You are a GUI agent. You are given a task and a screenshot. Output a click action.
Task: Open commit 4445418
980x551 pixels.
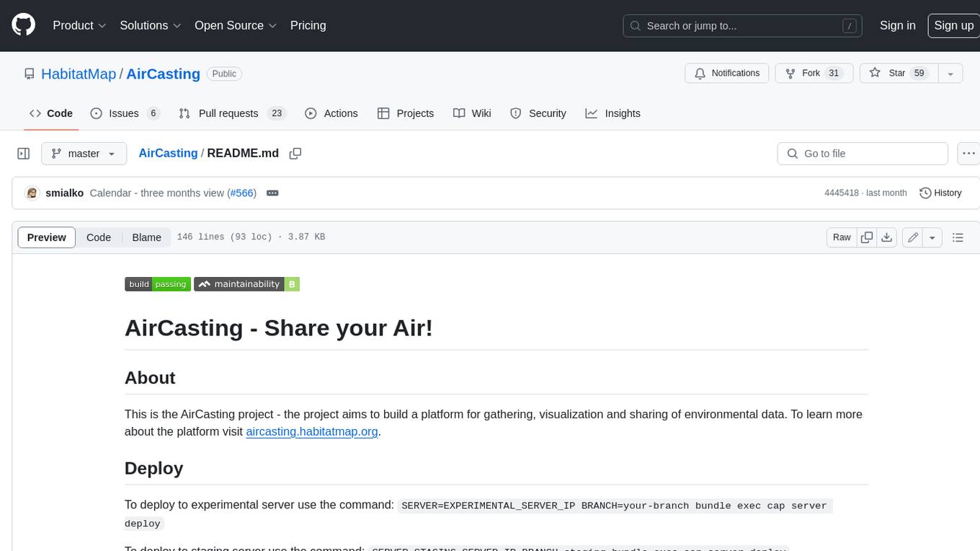pos(842,193)
